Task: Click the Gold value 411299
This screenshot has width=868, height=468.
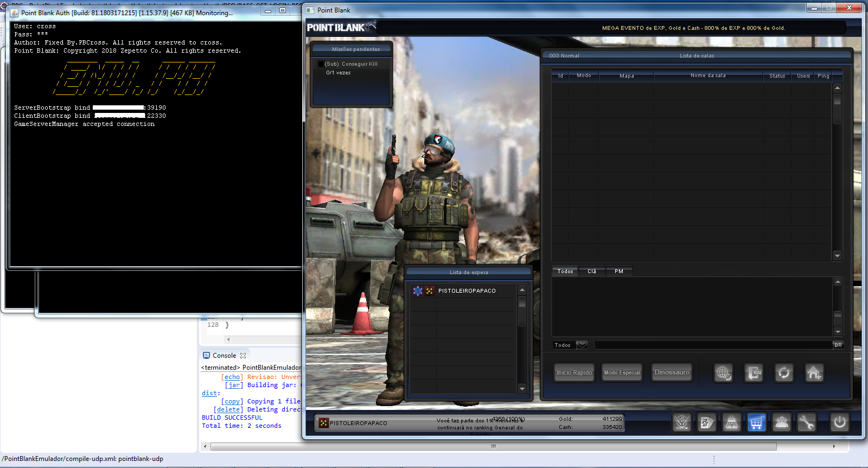Action: (612, 419)
